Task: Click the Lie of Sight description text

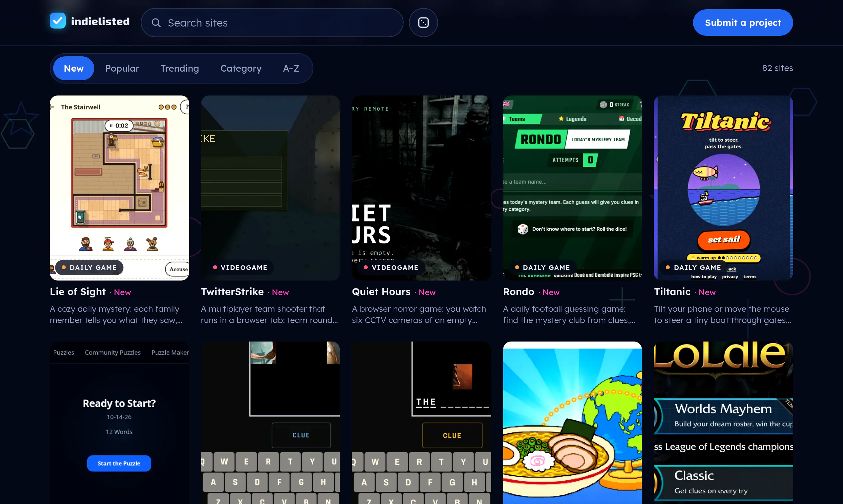Action: pos(116,314)
